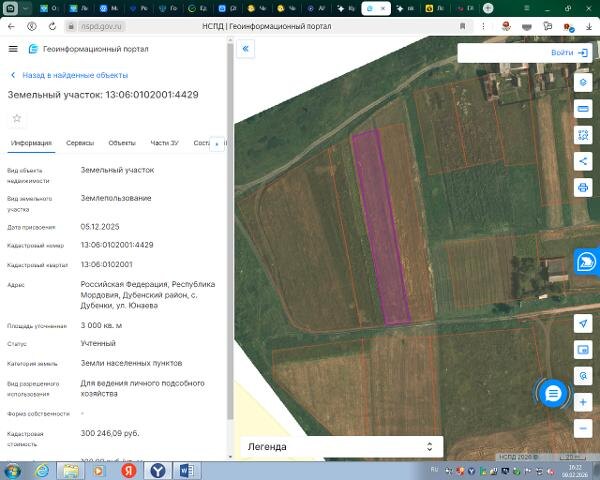Click the Войти login button
600x480 pixels.
[x=569, y=53]
